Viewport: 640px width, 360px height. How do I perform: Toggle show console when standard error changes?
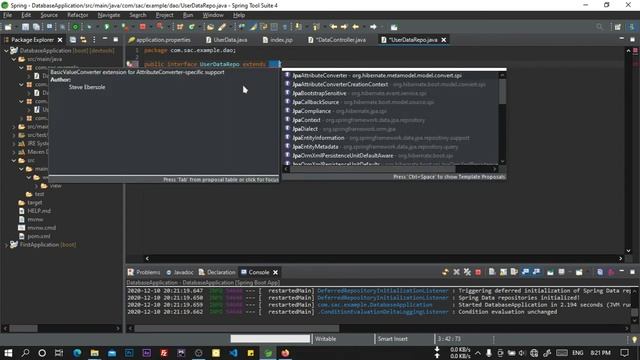[536, 272]
